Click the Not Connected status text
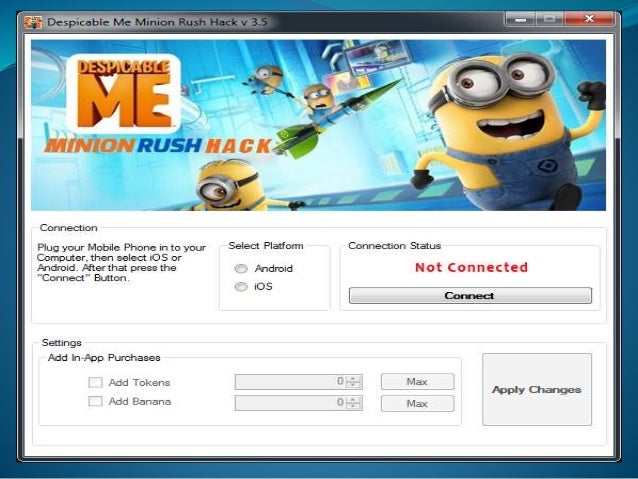The width and height of the screenshot is (638, 479). [x=471, y=267]
